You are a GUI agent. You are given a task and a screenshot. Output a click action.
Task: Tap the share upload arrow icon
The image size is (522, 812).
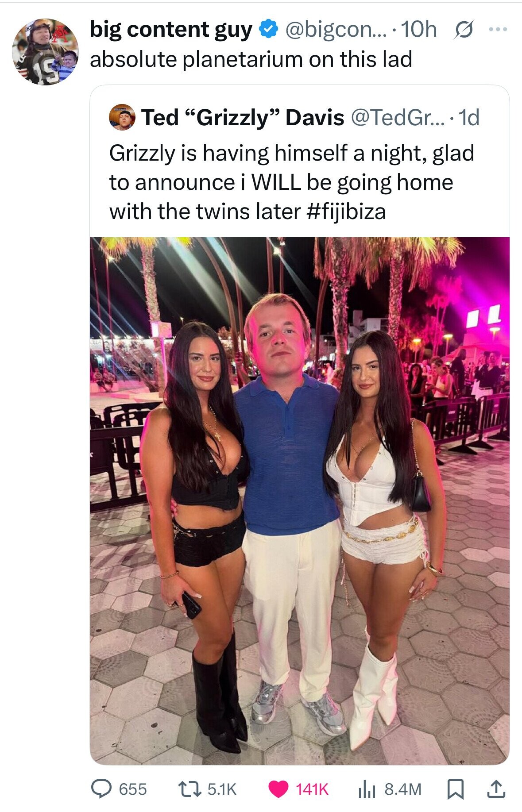(x=496, y=789)
